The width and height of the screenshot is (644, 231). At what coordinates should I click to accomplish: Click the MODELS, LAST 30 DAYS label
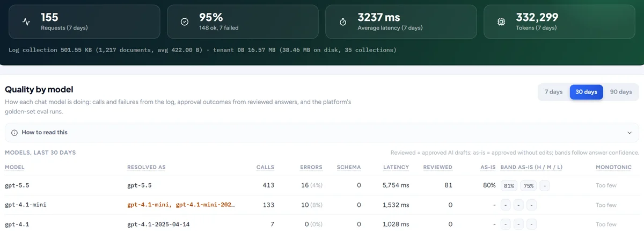(40, 153)
